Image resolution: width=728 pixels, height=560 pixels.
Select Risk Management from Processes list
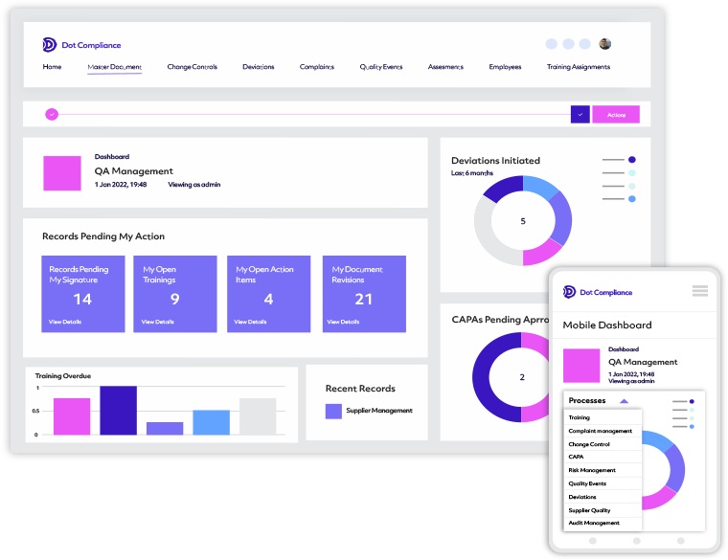click(592, 470)
